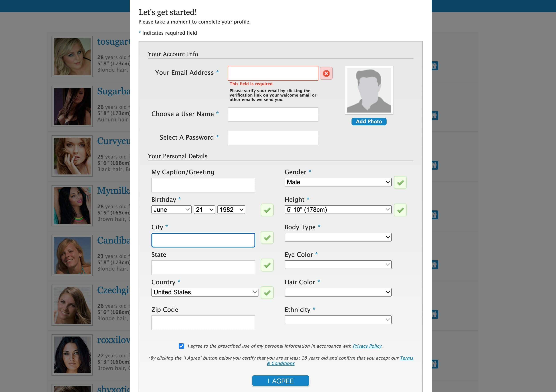
Task: Click the I AGREE button to submit
Action: [280, 380]
